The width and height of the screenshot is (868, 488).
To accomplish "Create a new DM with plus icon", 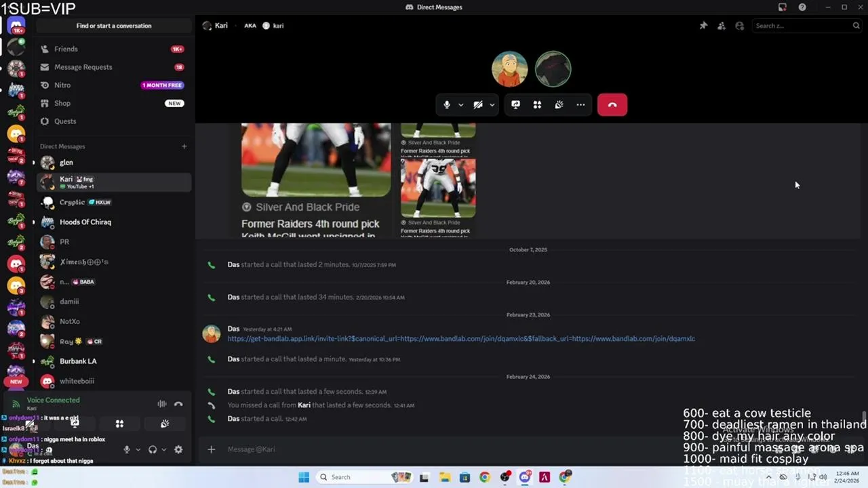I will click(184, 146).
